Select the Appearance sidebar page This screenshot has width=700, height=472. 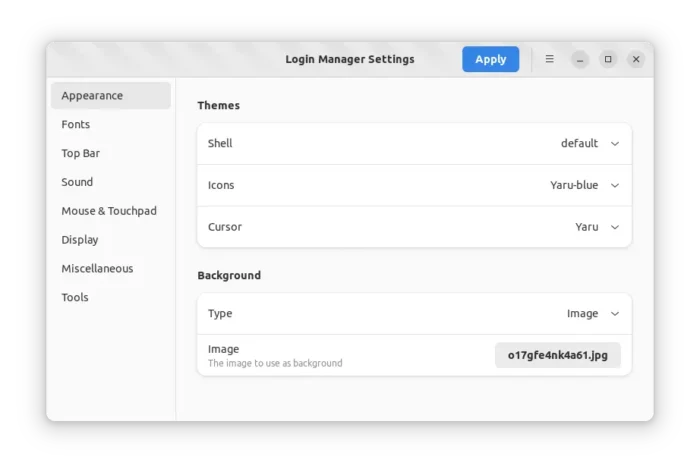coord(111,96)
